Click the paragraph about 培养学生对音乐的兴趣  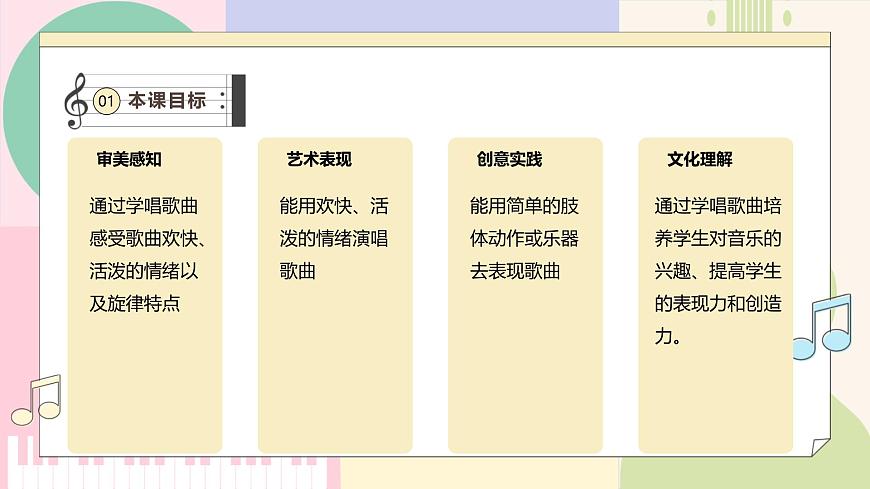[x=716, y=271]
